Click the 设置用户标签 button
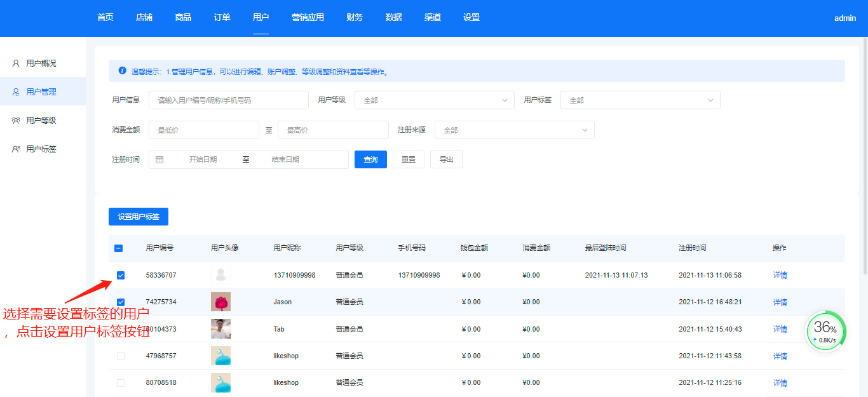The height and width of the screenshot is (397, 868). click(139, 217)
